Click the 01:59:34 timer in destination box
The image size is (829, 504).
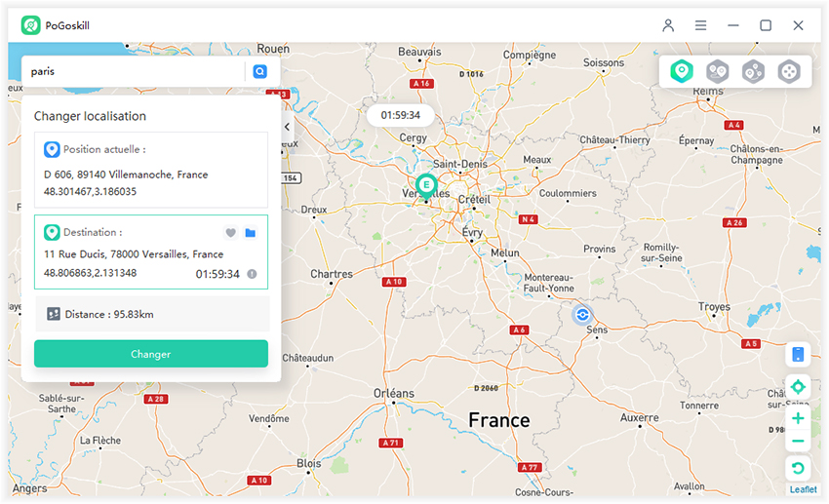pos(217,274)
